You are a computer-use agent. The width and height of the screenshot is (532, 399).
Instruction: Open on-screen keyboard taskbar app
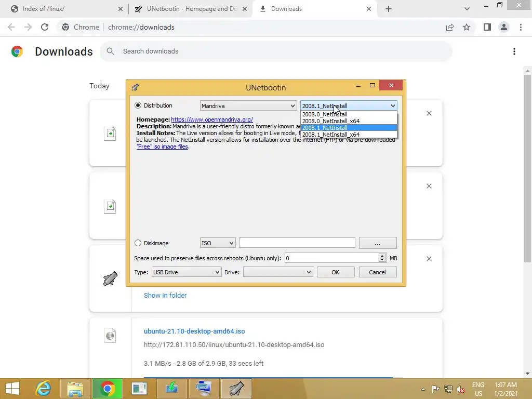(204, 389)
